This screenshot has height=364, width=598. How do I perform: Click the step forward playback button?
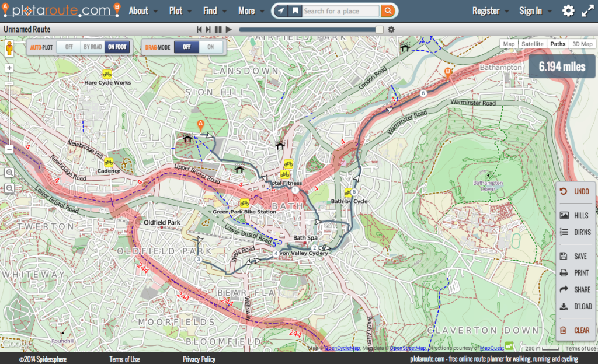pyautogui.click(x=208, y=29)
